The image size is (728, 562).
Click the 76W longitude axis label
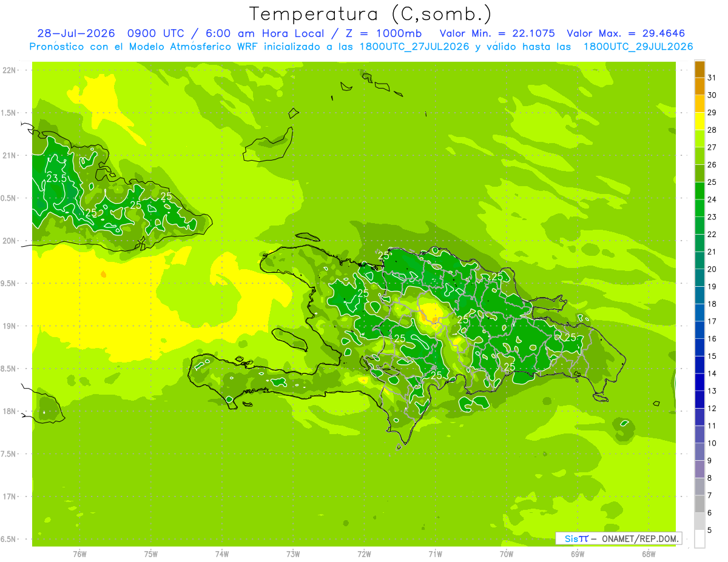(79, 554)
